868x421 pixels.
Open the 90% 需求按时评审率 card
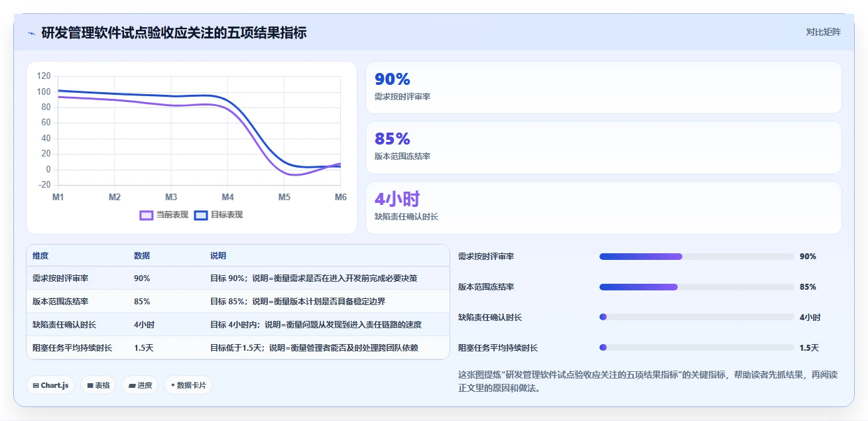[603, 88]
